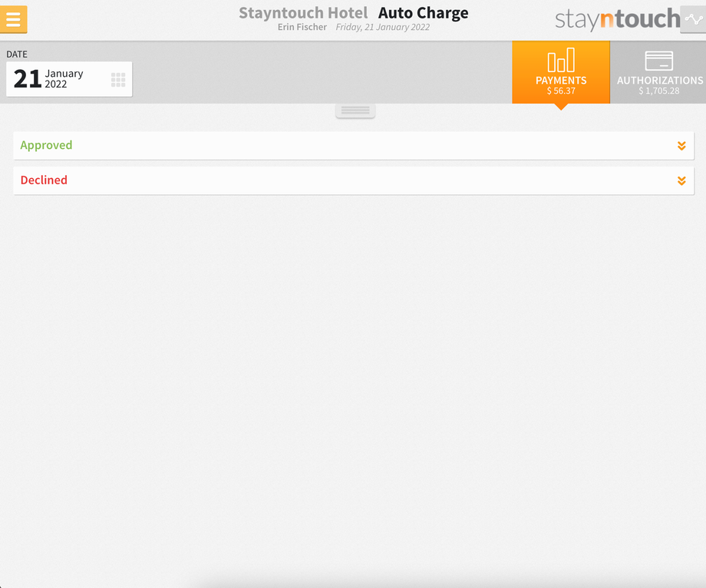Click the Erin Fischer user name
The image size is (706, 588).
coord(302,27)
